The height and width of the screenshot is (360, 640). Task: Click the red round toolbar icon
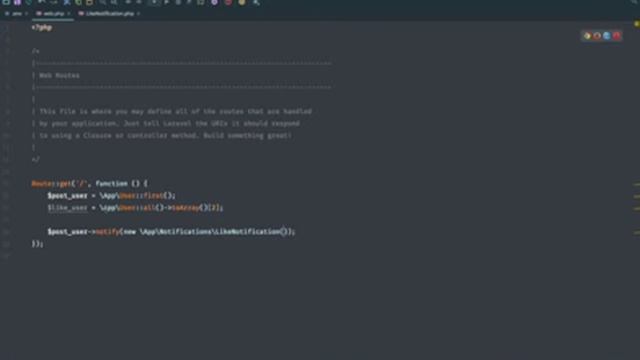click(x=228, y=2)
